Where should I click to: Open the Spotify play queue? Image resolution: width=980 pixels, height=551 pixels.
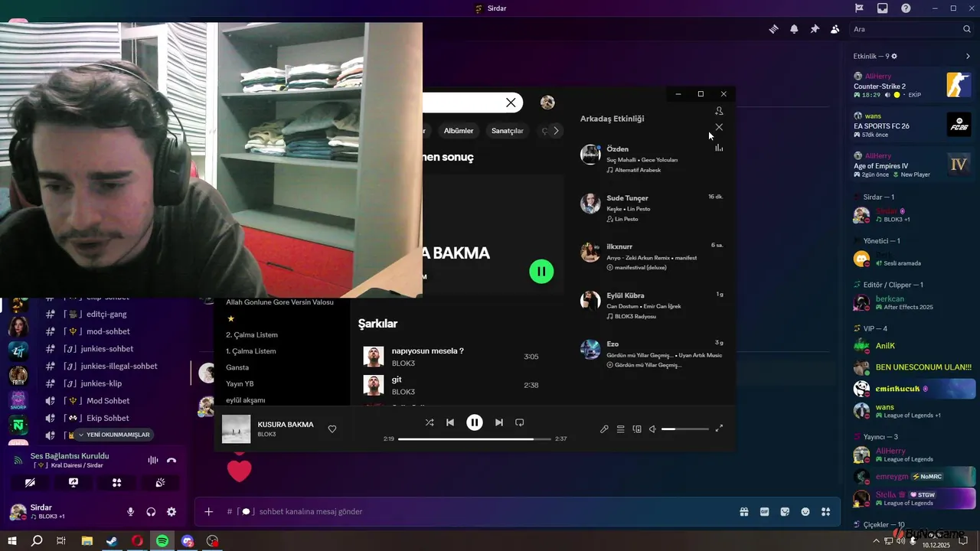pyautogui.click(x=621, y=429)
